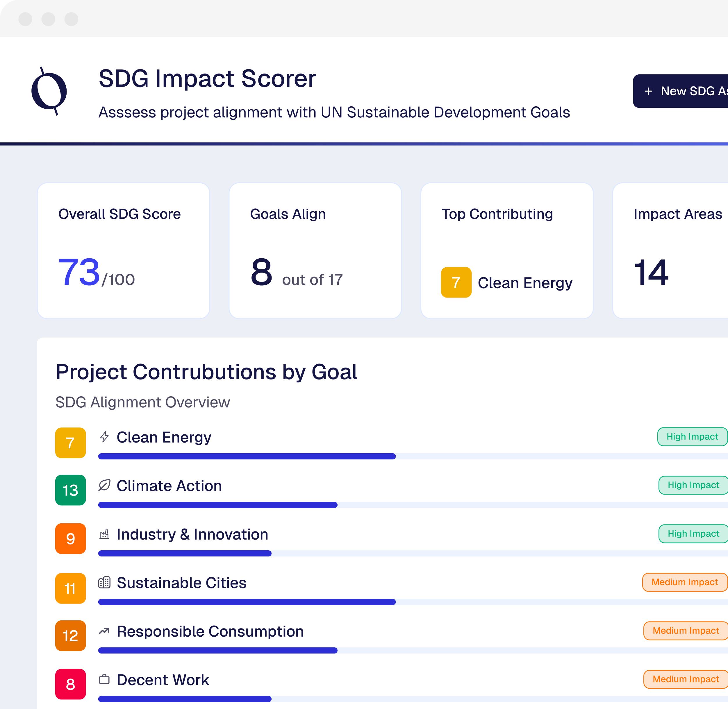728x709 pixels.
Task: Select the Industry & Innovation factory icon
Action: (x=104, y=534)
